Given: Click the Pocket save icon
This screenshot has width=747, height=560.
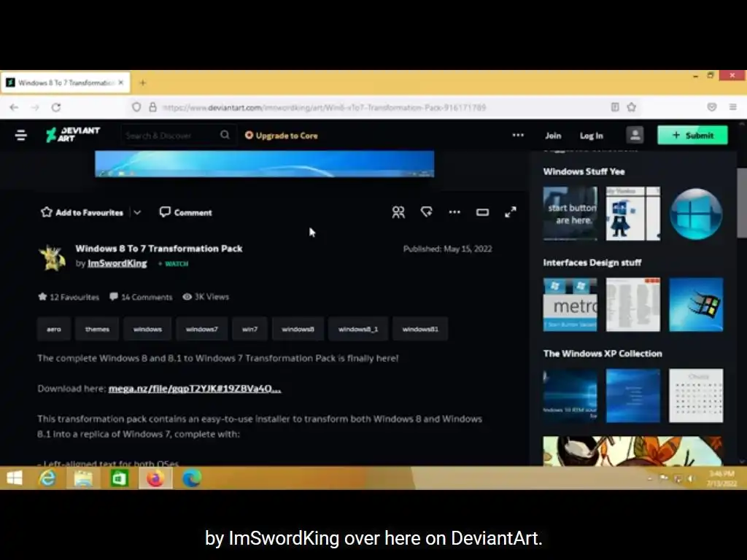Looking at the screenshot, I should click(712, 107).
